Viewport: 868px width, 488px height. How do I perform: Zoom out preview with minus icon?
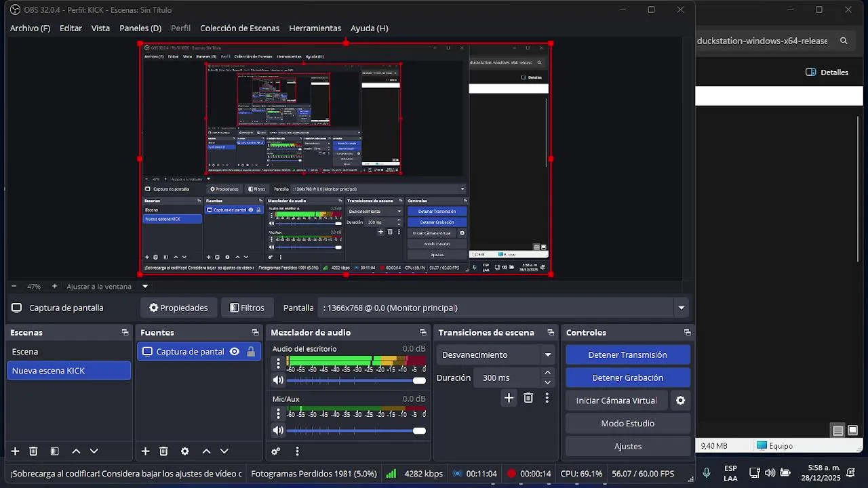click(x=14, y=286)
